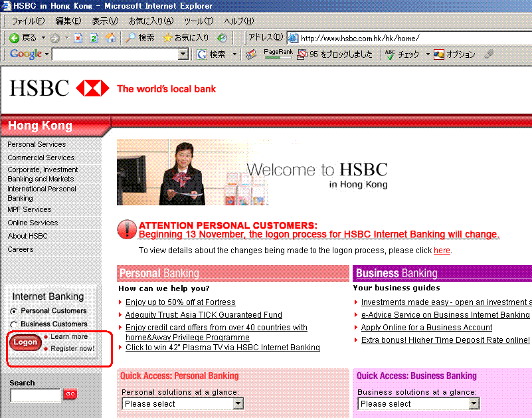Screen dimensions: 532x418
Task: Open the magnifier 検索 search pane
Action: 139,38
